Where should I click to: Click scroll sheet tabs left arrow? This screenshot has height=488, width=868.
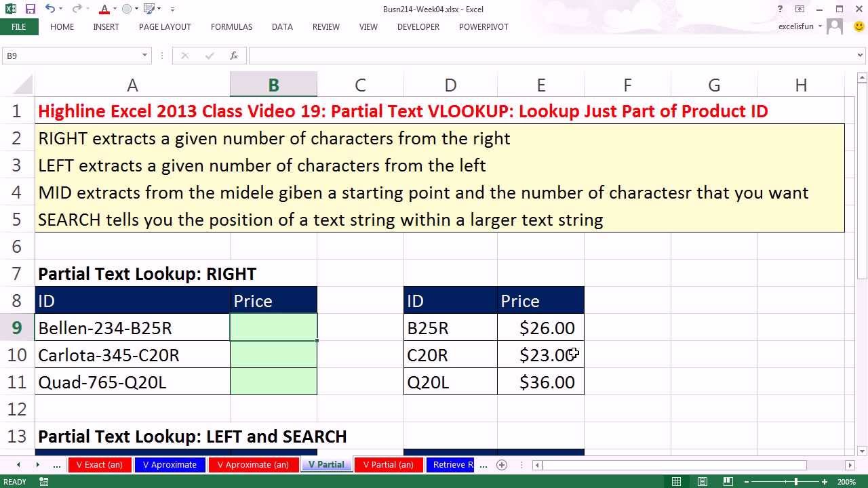(x=18, y=465)
